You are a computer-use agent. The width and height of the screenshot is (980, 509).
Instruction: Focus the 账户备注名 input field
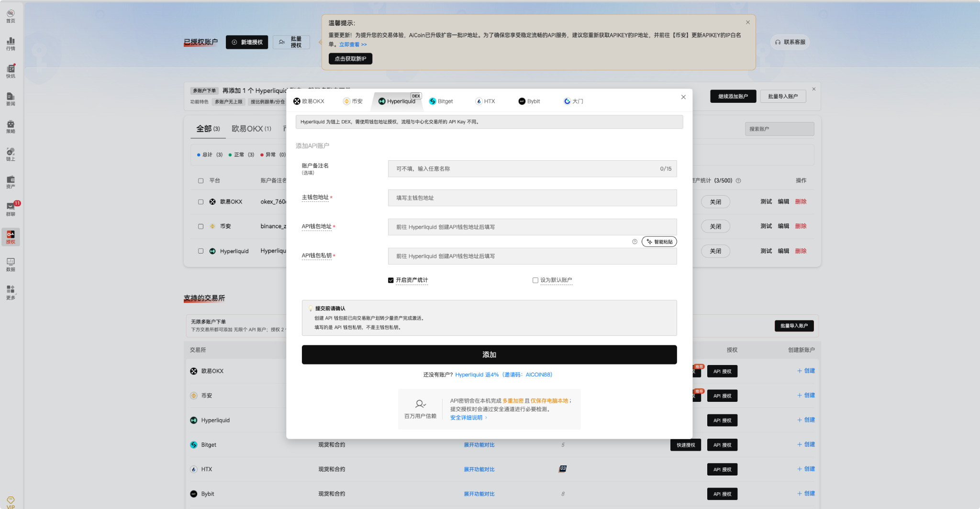pos(532,169)
